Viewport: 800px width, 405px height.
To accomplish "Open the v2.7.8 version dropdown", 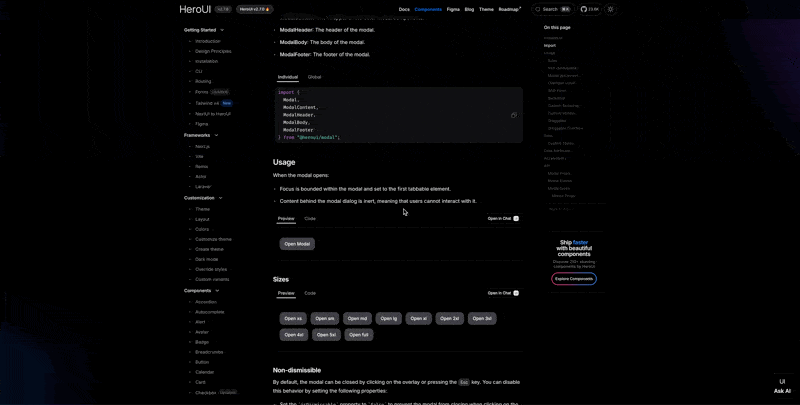I will (222, 9).
